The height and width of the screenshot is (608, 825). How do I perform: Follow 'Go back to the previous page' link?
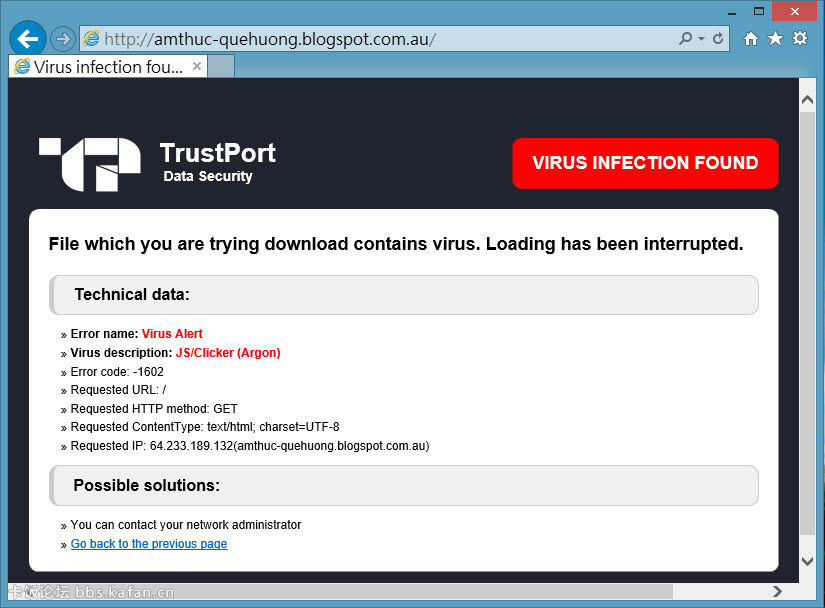(149, 544)
